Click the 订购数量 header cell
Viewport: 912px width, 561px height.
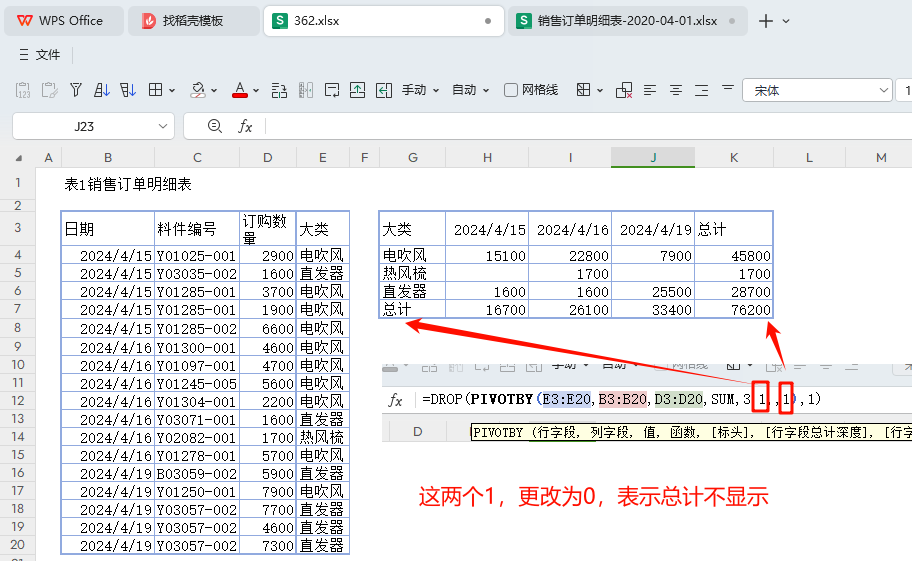click(268, 228)
